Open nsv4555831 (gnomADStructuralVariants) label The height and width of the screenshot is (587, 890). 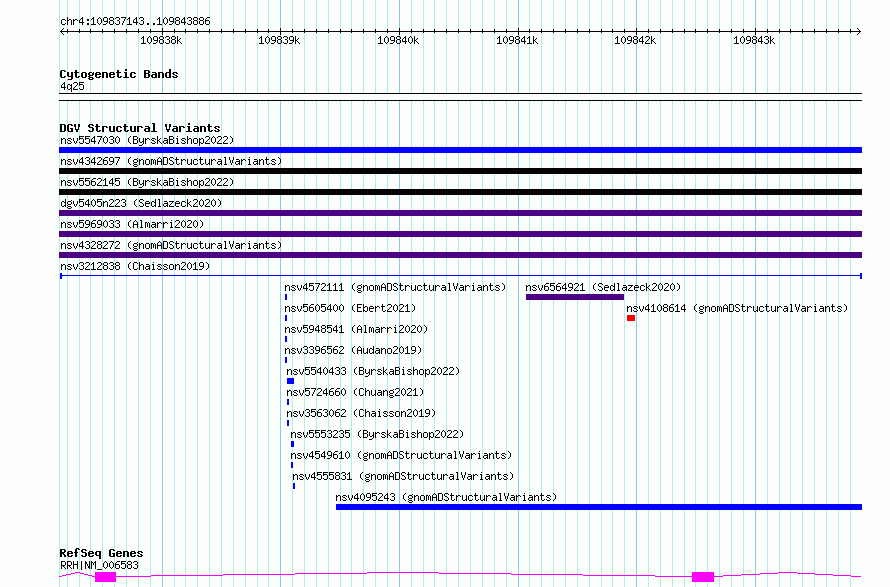[403, 476]
